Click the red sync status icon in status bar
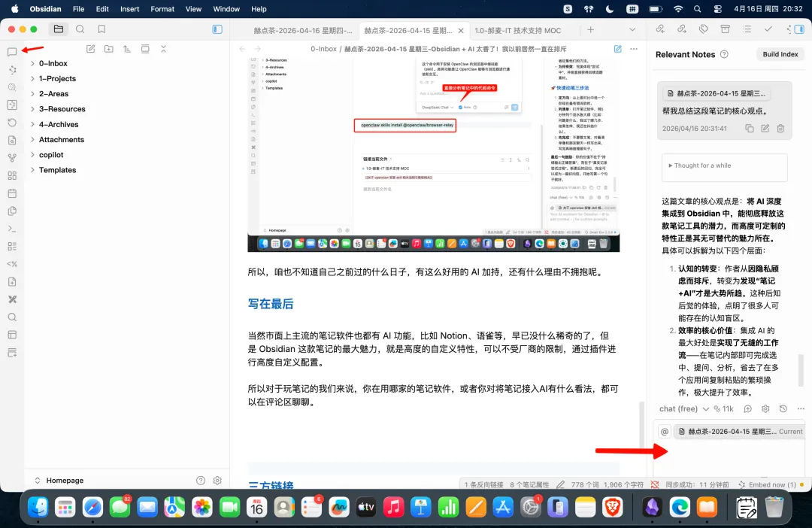The width and height of the screenshot is (812, 528). click(x=655, y=484)
